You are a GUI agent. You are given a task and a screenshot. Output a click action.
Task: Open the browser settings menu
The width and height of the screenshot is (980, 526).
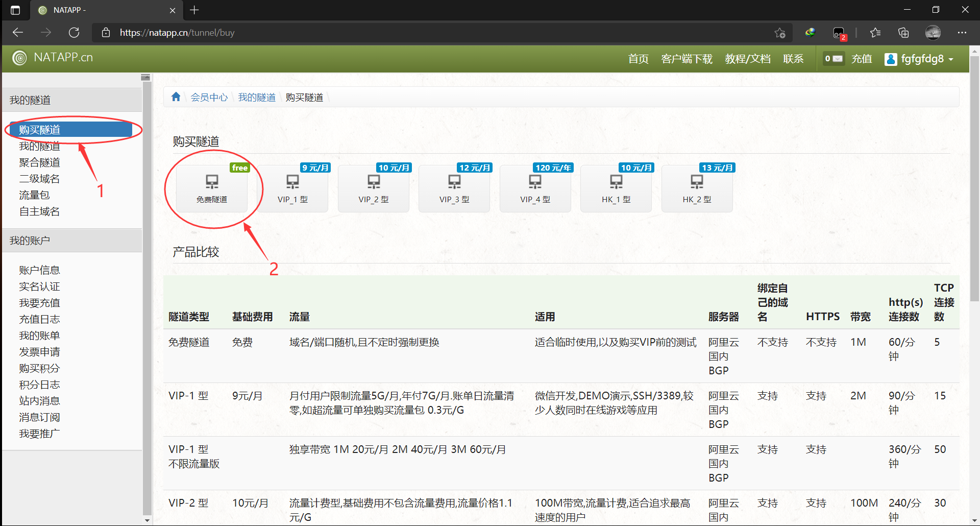coord(962,32)
